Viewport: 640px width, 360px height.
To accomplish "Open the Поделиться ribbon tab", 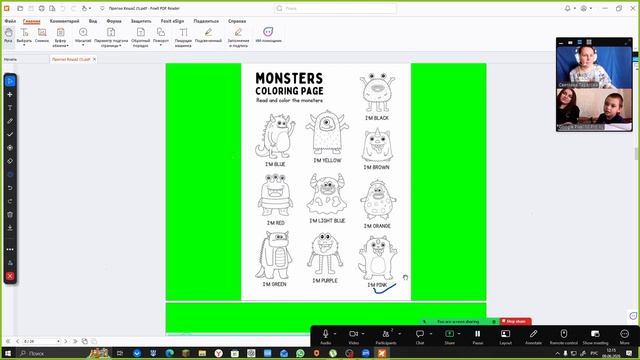I will [206, 21].
